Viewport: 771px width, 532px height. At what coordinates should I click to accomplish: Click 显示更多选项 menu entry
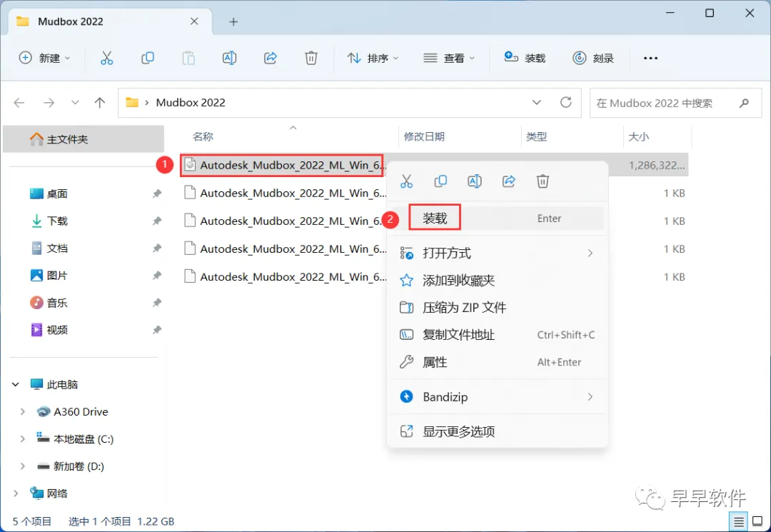click(498, 432)
